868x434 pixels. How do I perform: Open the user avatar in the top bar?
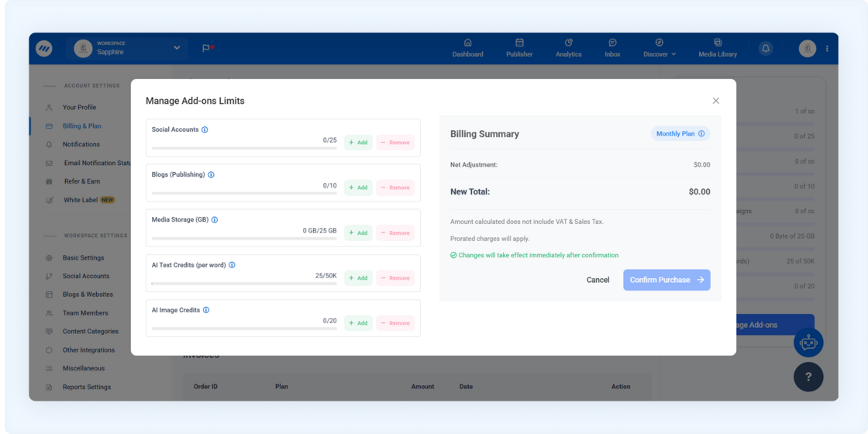[x=807, y=49]
